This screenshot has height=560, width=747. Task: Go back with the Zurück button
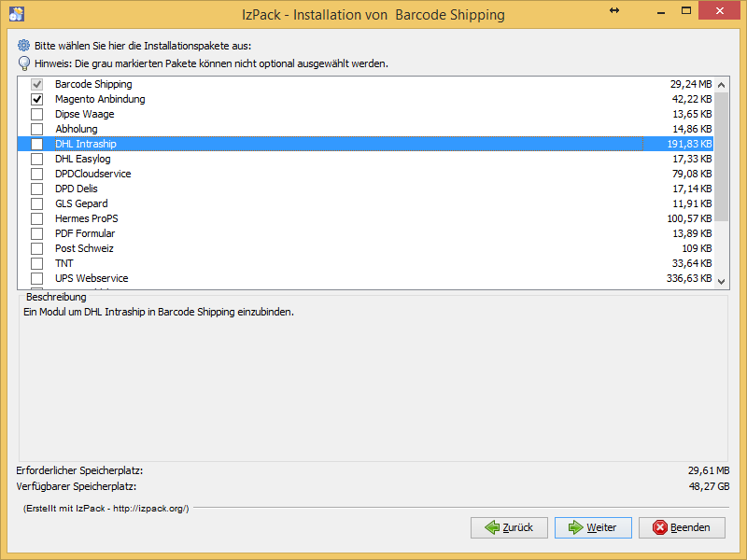pos(509,527)
